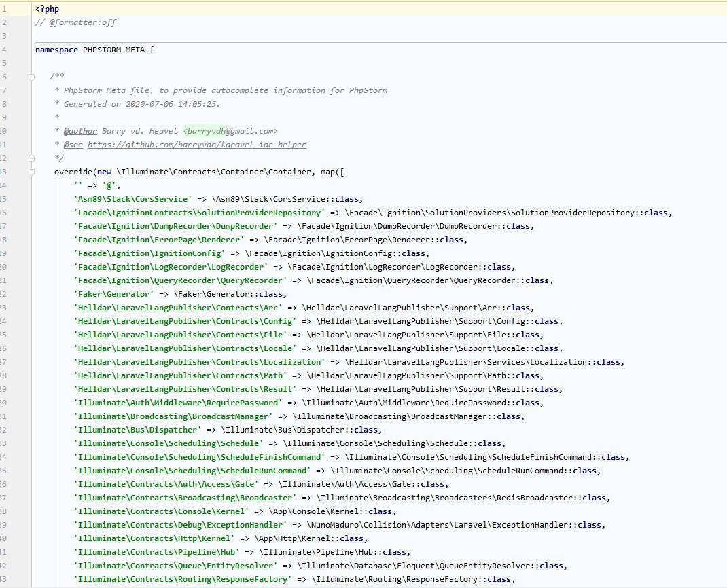Click the 'Illuminate\Contracts\Debug\ExceptionHandler' key

pos(180,525)
